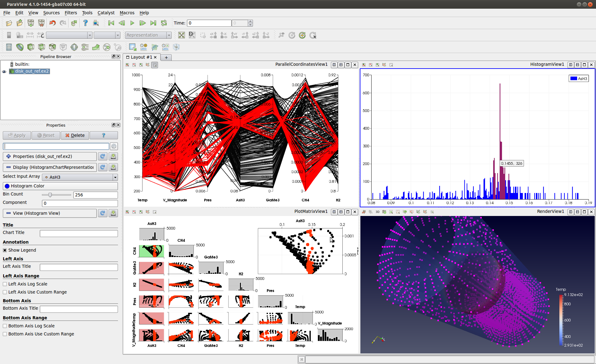Check Bottom Axis Use Custom Range
This screenshot has width=596, height=364.
coord(5,334)
